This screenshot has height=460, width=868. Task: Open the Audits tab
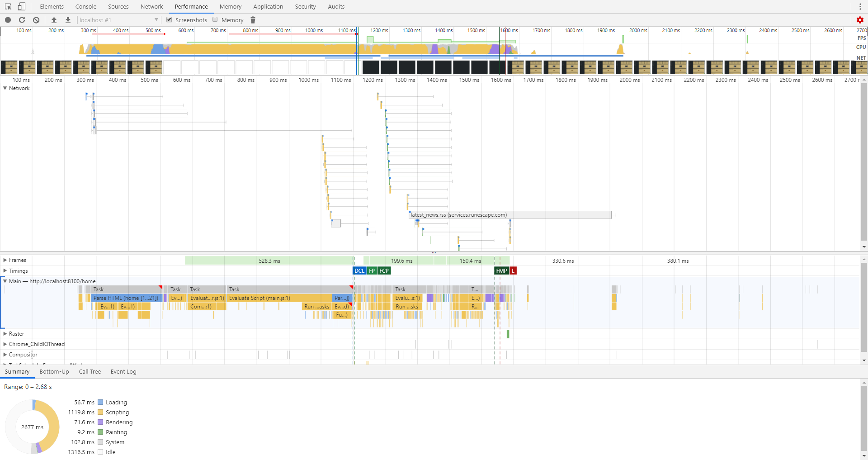click(x=336, y=7)
